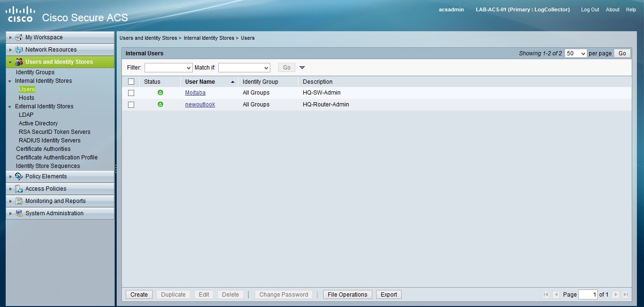Expand My Workspace section arrow

[x=10, y=37]
